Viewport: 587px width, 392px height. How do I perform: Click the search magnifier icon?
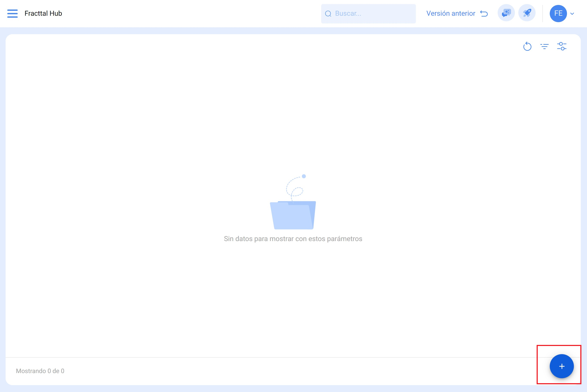(328, 14)
